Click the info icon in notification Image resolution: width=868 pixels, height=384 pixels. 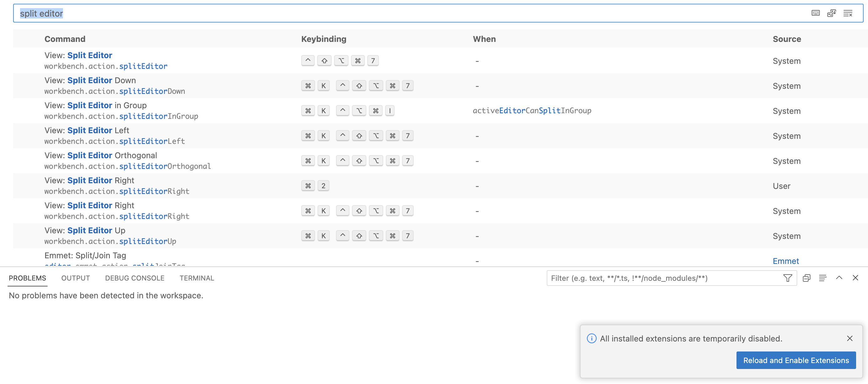592,338
